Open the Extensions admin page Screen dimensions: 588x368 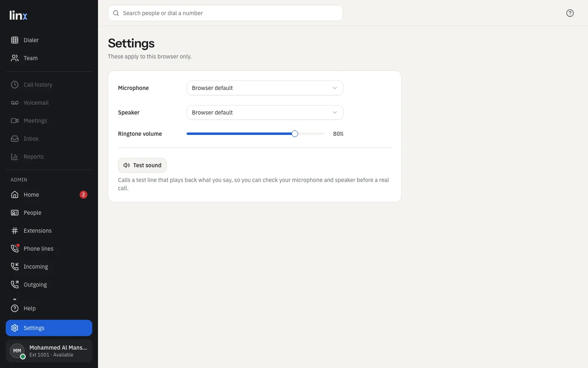coord(49,231)
